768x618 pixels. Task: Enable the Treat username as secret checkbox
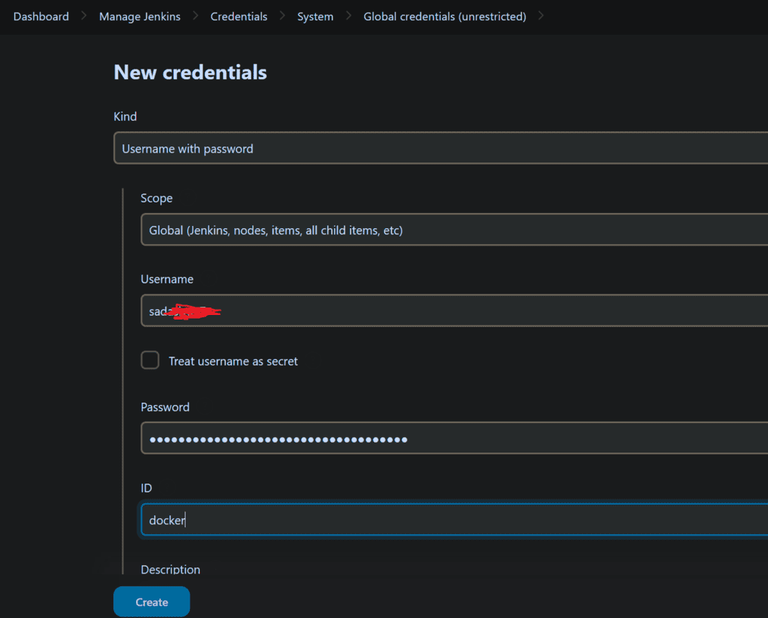click(150, 360)
